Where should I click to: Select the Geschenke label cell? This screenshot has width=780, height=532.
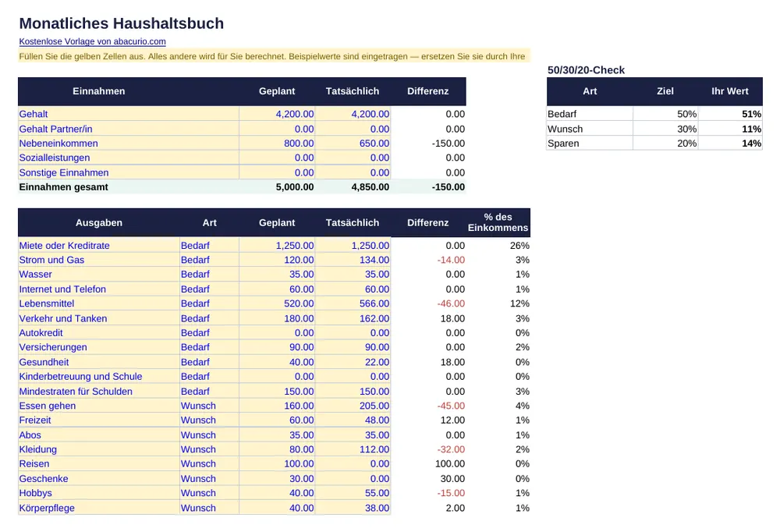[98, 479]
